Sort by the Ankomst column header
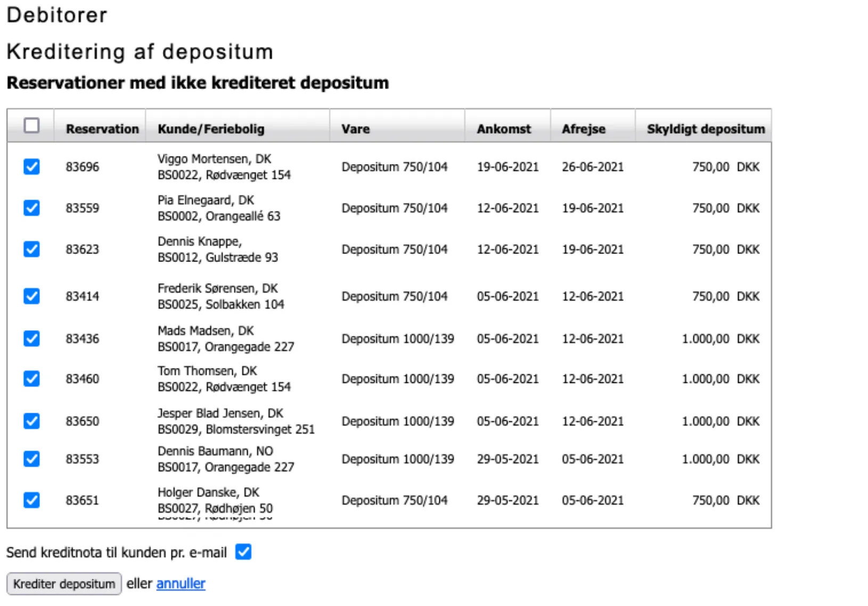Image resolution: width=868 pixels, height=606 pixels. (x=504, y=129)
